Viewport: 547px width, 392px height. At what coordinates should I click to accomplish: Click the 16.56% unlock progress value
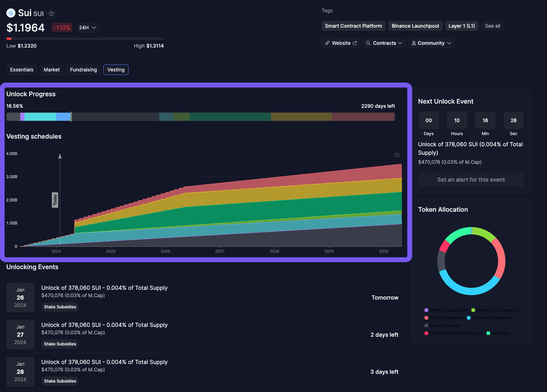[x=15, y=106]
